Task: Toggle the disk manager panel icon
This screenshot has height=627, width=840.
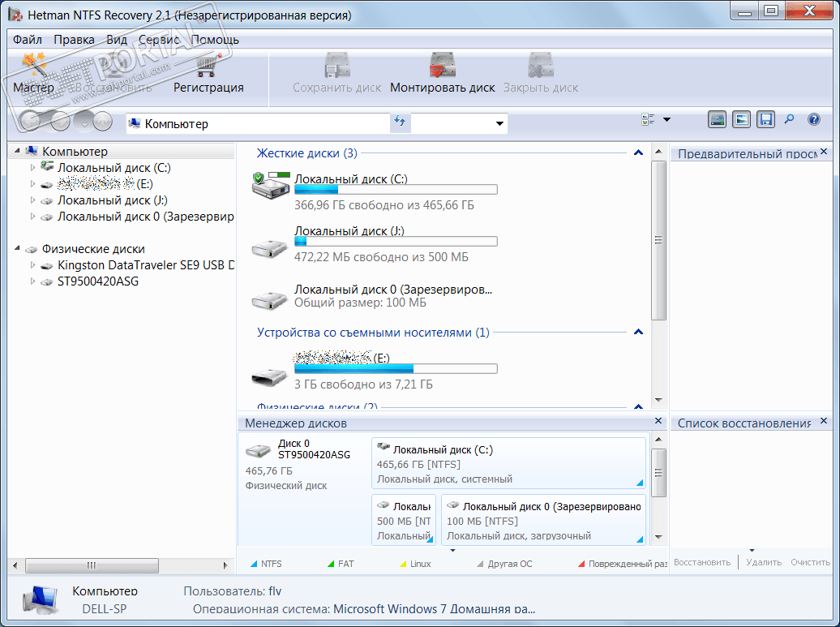Action: click(717, 119)
